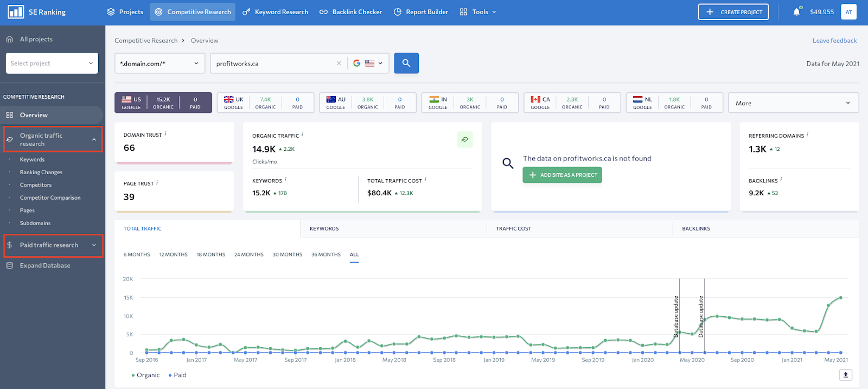Open the Expand Database sidebar item
Viewport: 868px width, 389px height.
click(45, 266)
